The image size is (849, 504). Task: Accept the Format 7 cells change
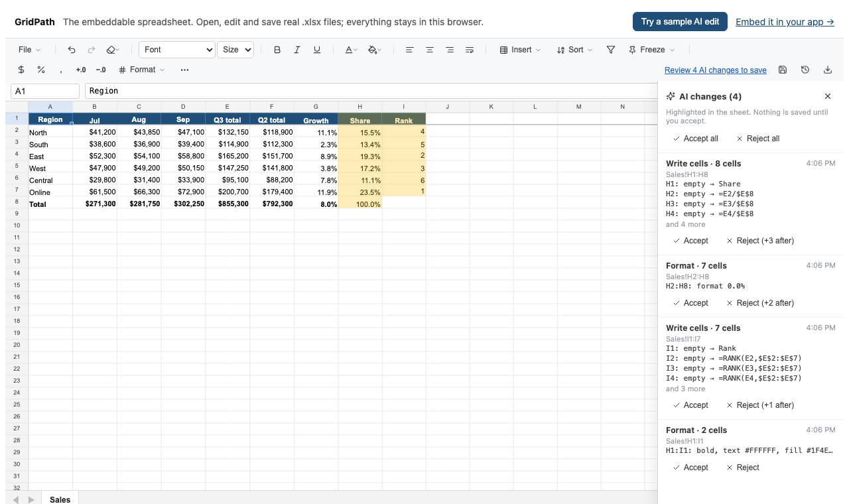(690, 303)
